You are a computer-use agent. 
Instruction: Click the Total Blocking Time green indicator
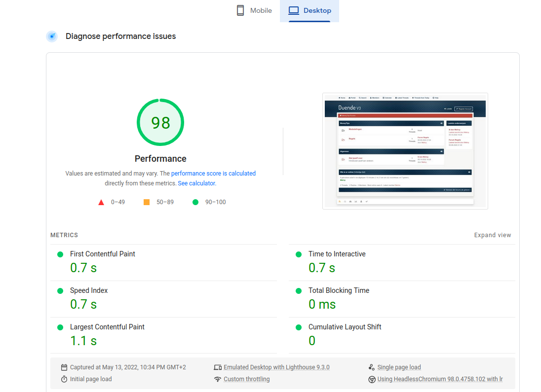[x=299, y=291]
